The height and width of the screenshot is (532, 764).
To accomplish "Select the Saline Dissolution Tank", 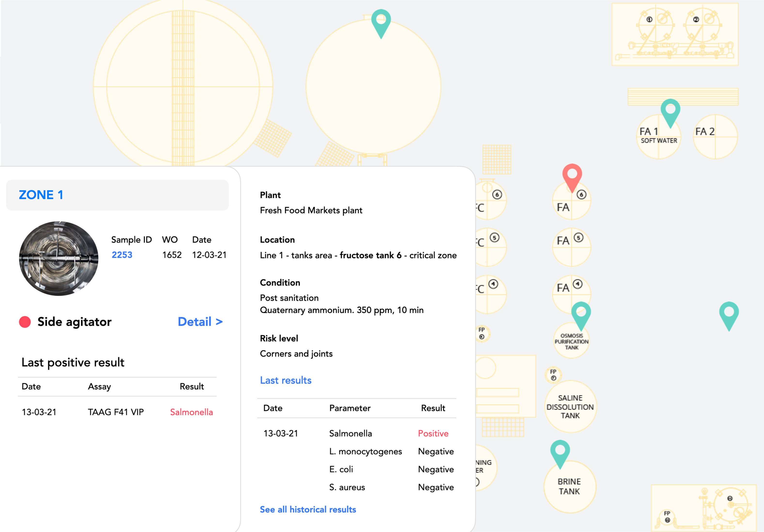I will point(570,406).
